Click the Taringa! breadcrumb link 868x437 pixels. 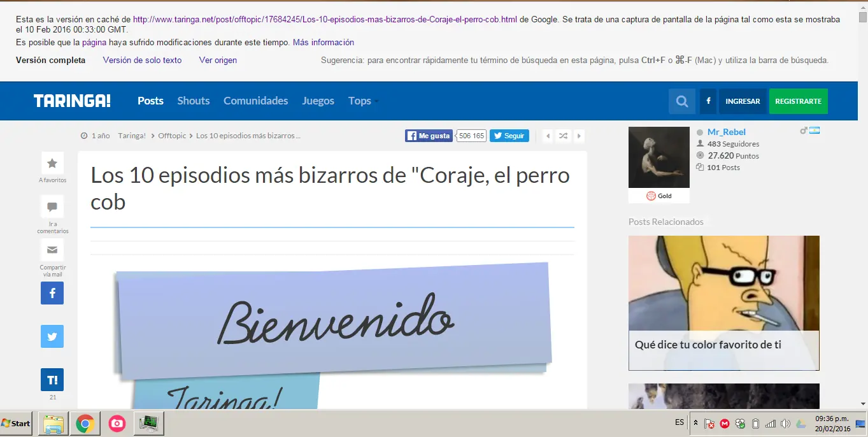[132, 136]
